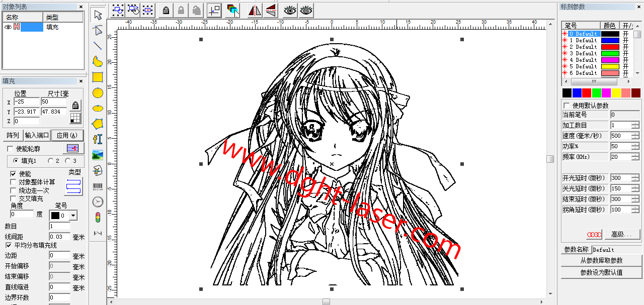The width and height of the screenshot is (644, 305).
Task: Pick the blue swatch in pen palette
Action: coord(577,93)
